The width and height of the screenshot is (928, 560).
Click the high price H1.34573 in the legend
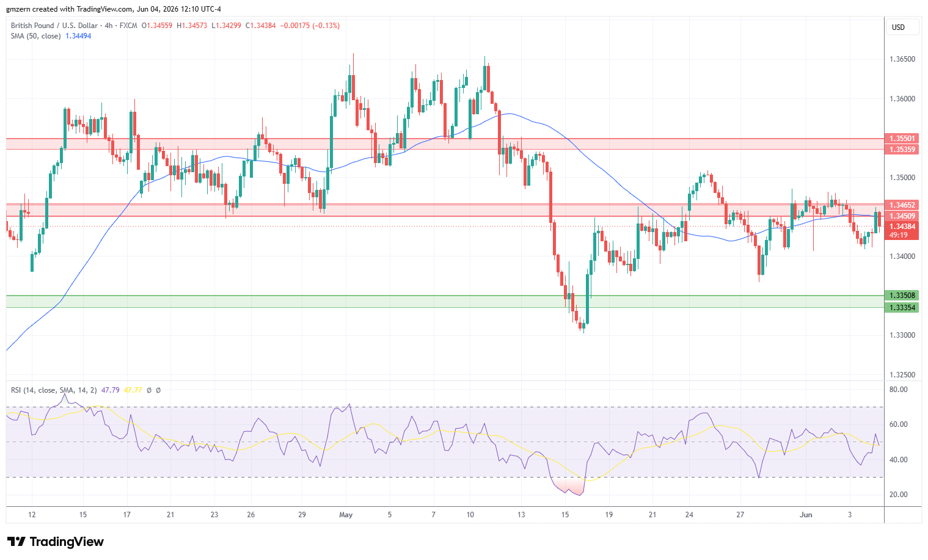click(192, 26)
